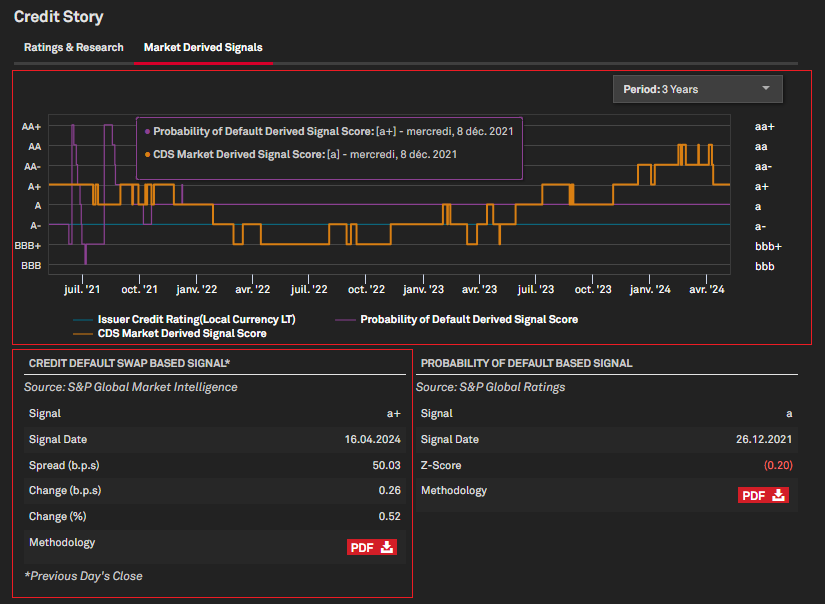Select the Market Derived Signals tab
The width and height of the screenshot is (826, 604).
pos(203,47)
